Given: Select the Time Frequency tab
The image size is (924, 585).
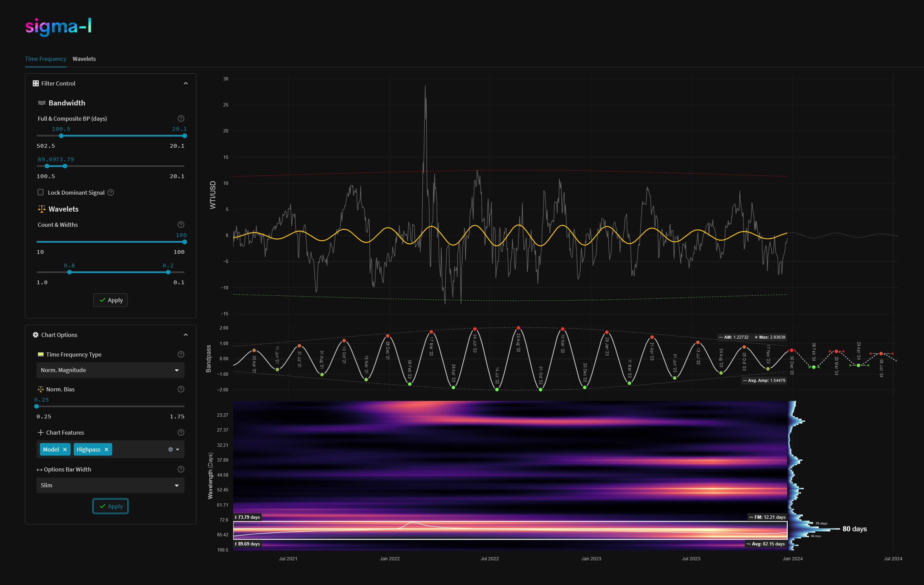Looking at the screenshot, I should pos(45,59).
